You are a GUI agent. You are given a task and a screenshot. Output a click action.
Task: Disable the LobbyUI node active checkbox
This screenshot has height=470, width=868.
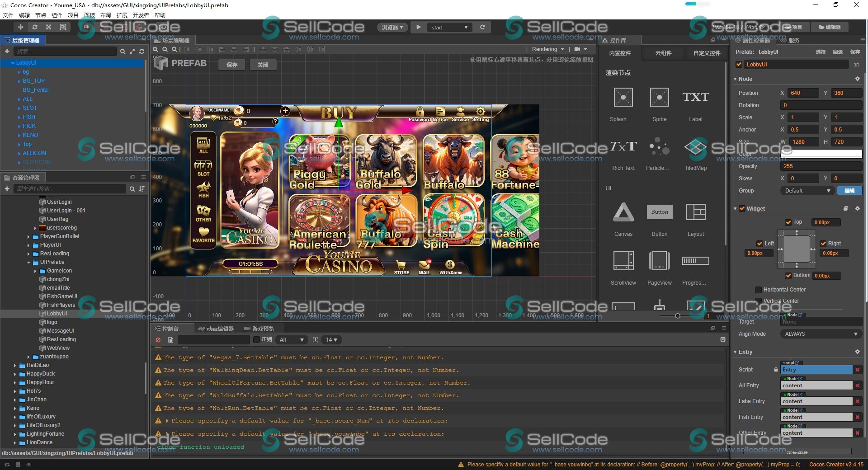tap(739, 65)
